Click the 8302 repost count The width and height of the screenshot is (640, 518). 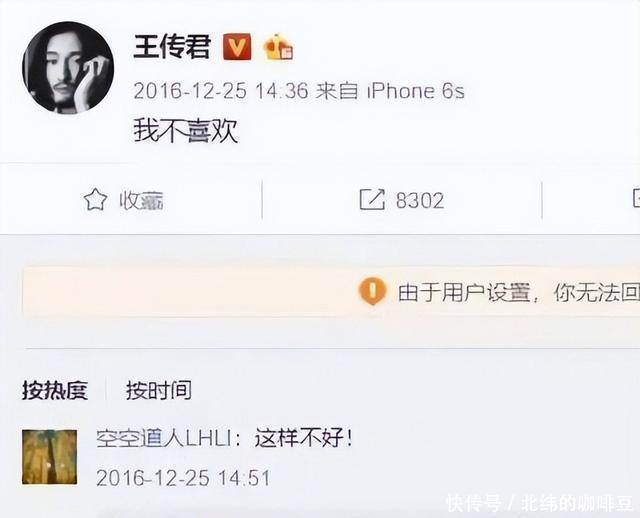[x=420, y=200]
